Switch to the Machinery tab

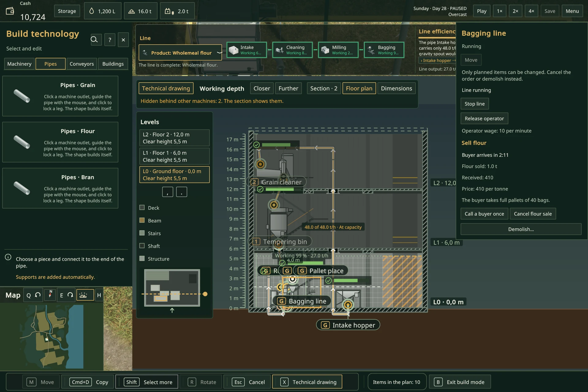pos(19,64)
